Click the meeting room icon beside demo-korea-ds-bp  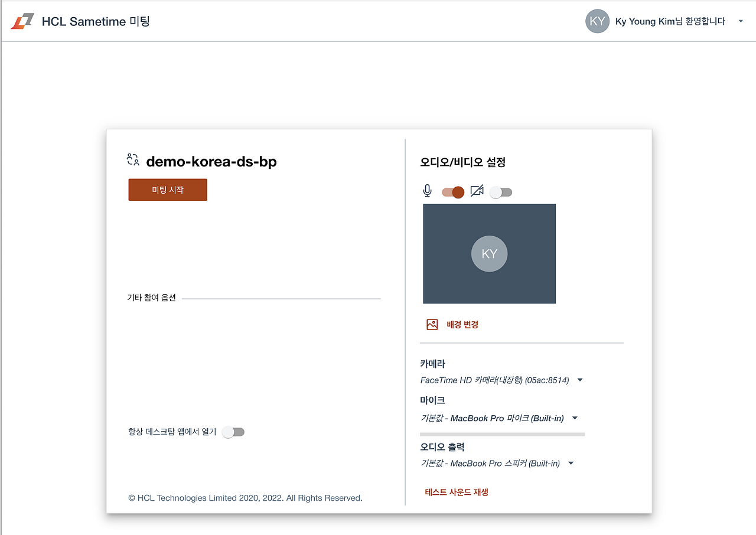pyautogui.click(x=133, y=159)
